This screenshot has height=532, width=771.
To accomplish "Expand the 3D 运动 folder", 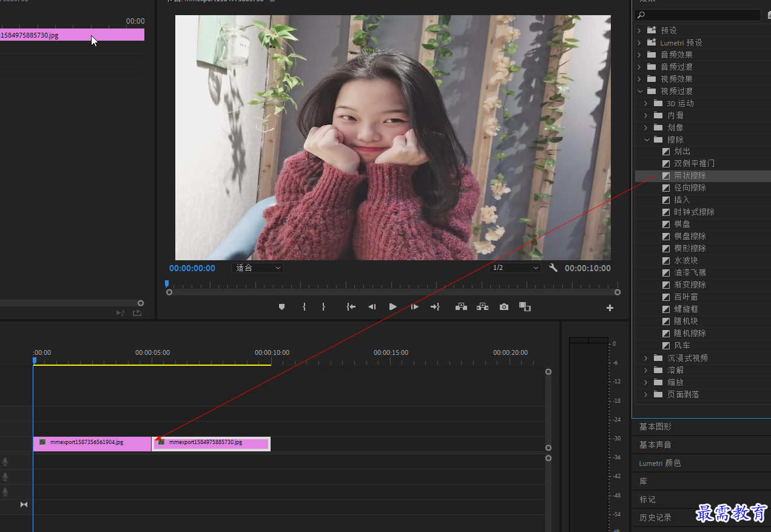I will click(646, 103).
